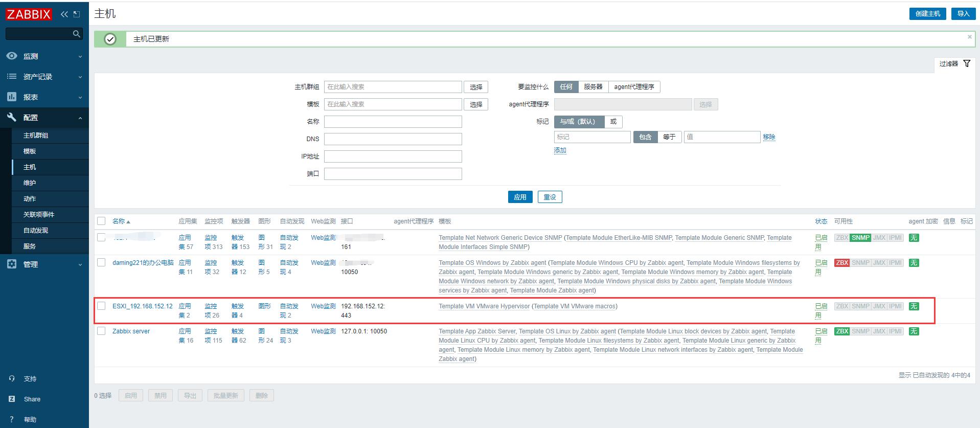Click the ZABBIX logo
This screenshot has height=428, width=980.
point(29,14)
